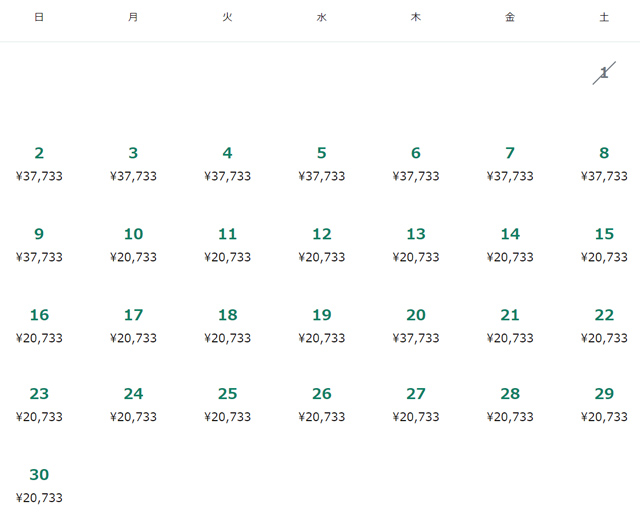Choose Monday the 24th
640x520 pixels.
pyautogui.click(x=133, y=404)
